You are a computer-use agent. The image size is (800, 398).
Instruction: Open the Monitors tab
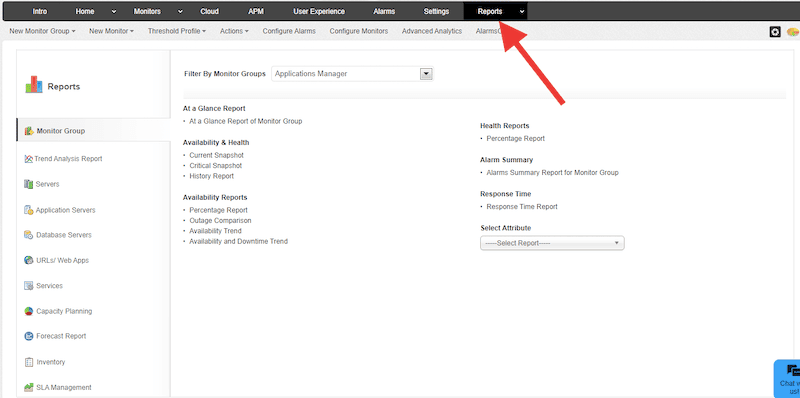pos(147,11)
